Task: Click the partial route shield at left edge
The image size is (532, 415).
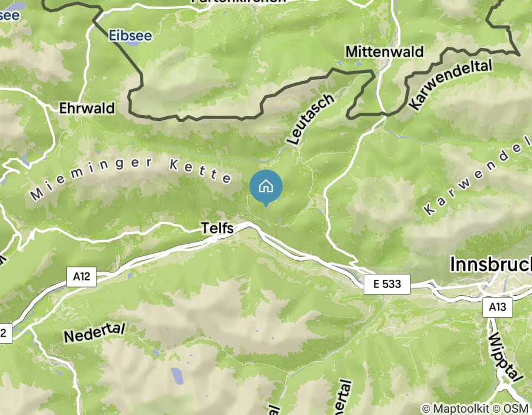Action: click(x=5, y=333)
